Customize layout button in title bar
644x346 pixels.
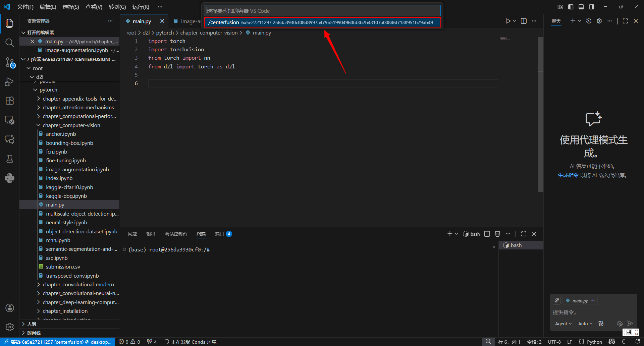point(560,7)
